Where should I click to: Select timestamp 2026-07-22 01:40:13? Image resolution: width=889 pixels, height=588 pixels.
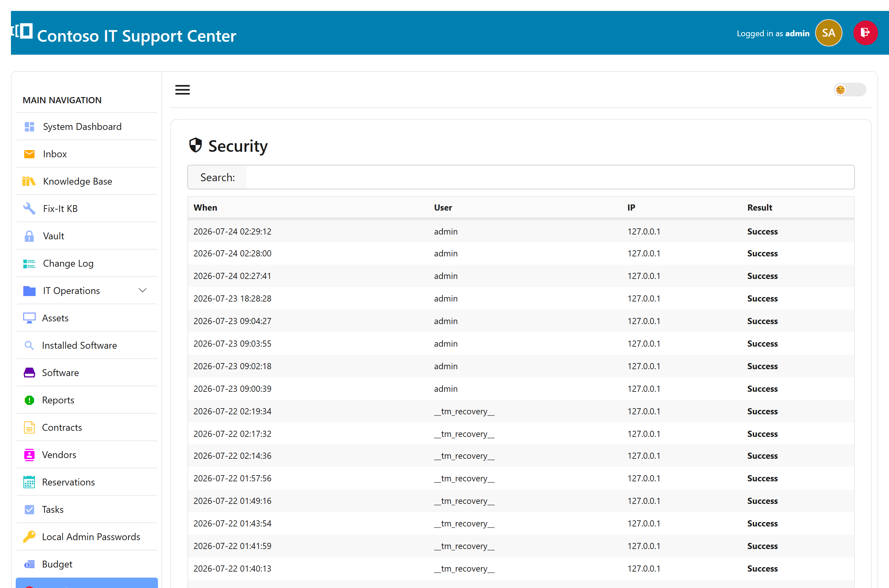pos(232,569)
